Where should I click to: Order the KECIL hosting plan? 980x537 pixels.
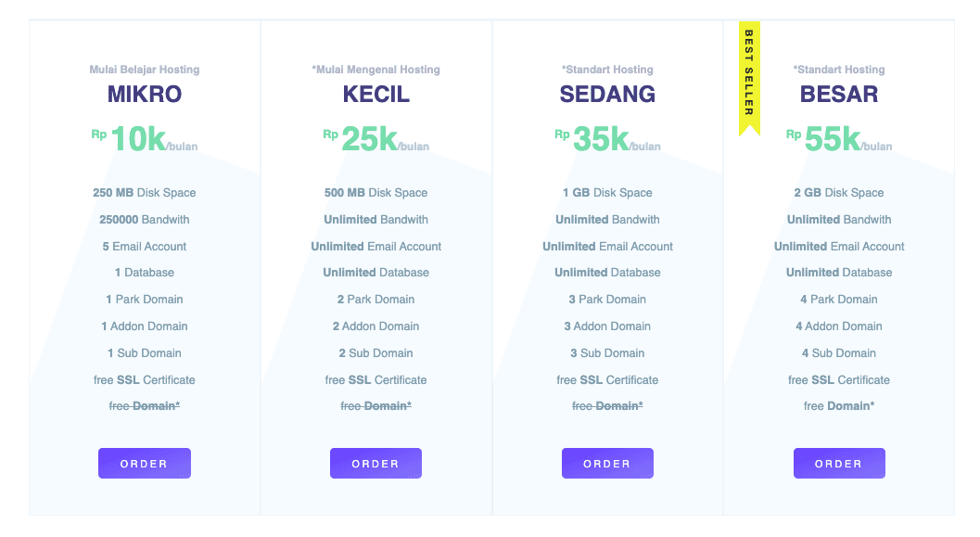pyautogui.click(x=375, y=463)
